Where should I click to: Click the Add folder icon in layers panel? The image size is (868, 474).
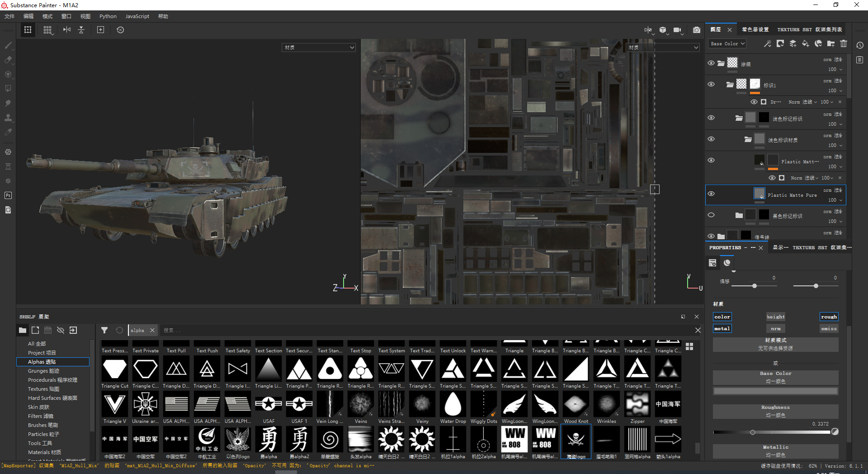click(x=831, y=44)
